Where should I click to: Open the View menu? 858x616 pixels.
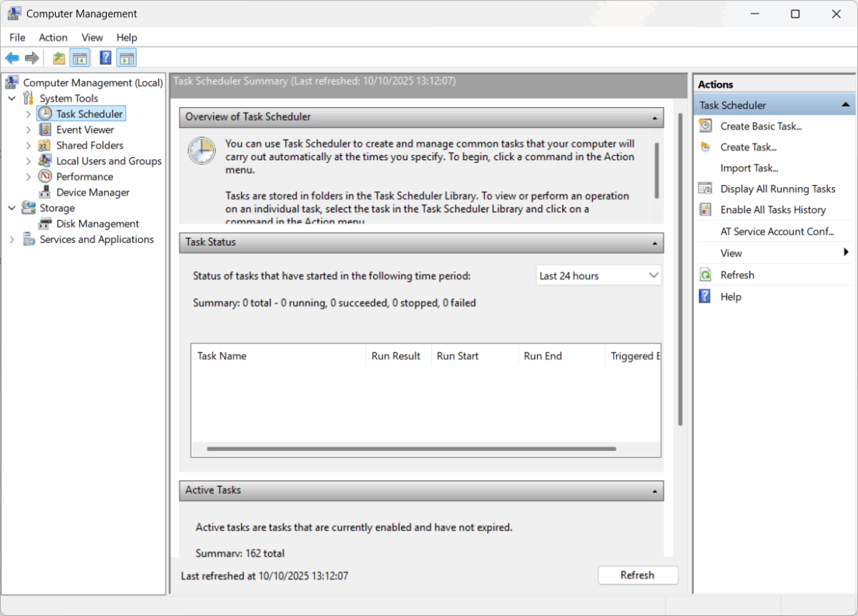click(x=92, y=37)
